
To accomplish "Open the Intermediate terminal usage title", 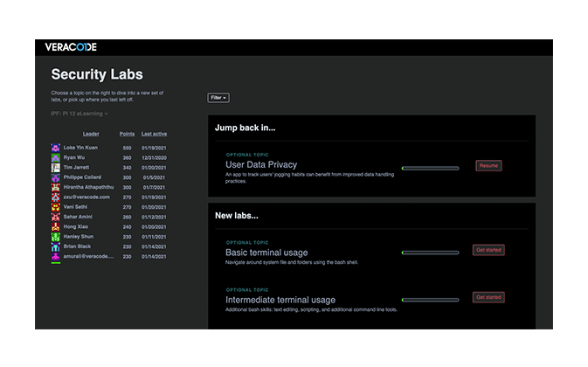I will coord(280,300).
